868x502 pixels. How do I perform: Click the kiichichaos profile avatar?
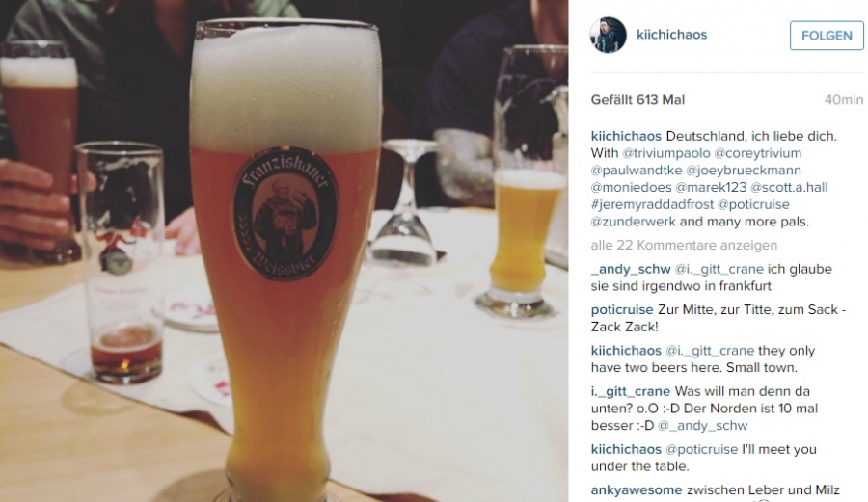click(x=608, y=35)
